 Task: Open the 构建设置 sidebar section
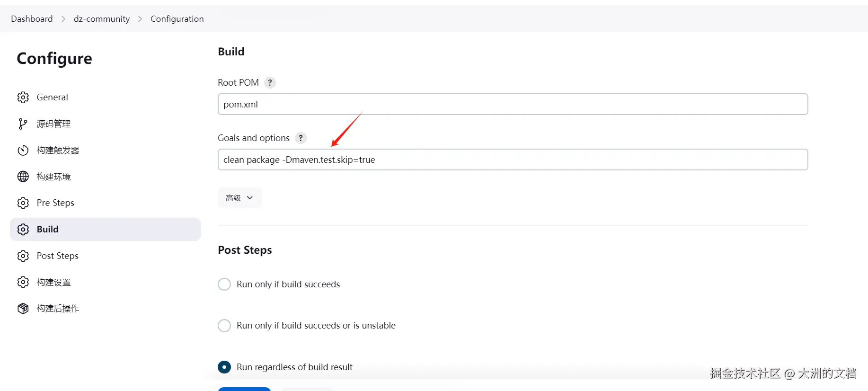pyautogui.click(x=53, y=283)
